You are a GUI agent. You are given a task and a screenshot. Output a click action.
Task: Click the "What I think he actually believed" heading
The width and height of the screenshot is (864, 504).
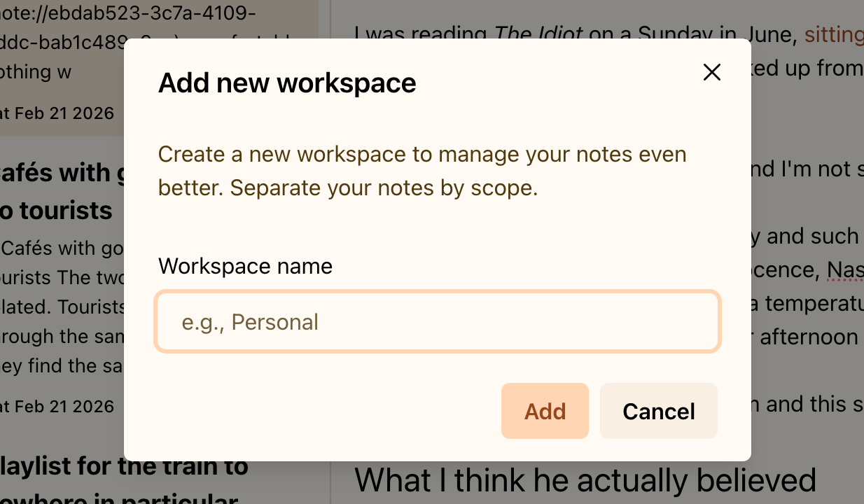585,481
